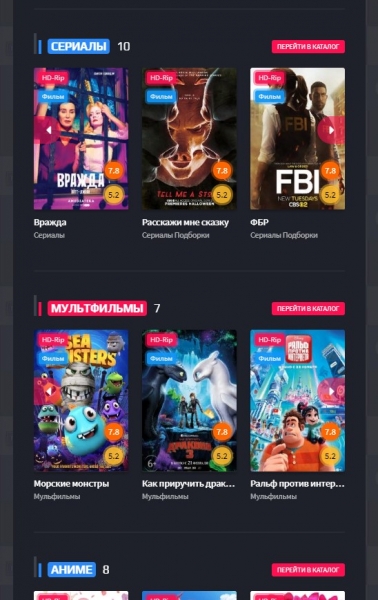Open the Сериалы section heading

(x=78, y=46)
